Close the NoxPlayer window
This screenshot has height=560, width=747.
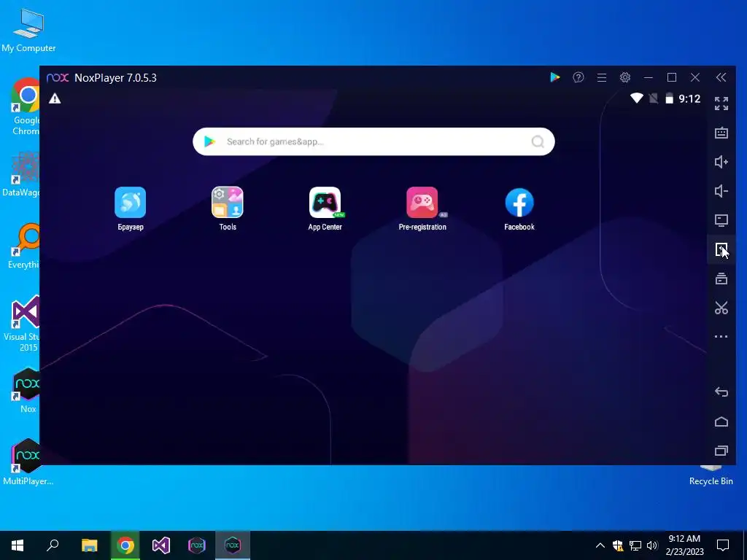pyautogui.click(x=695, y=77)
